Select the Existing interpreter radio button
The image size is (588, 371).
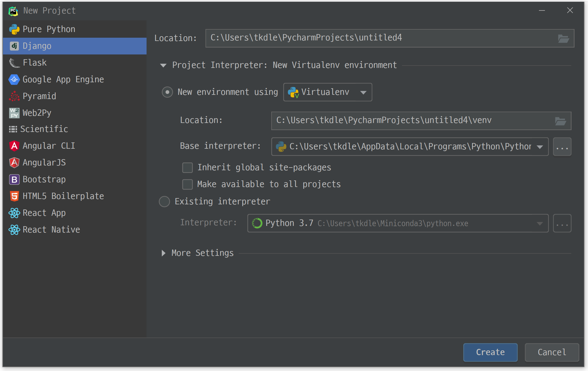[x=164, y=202]
